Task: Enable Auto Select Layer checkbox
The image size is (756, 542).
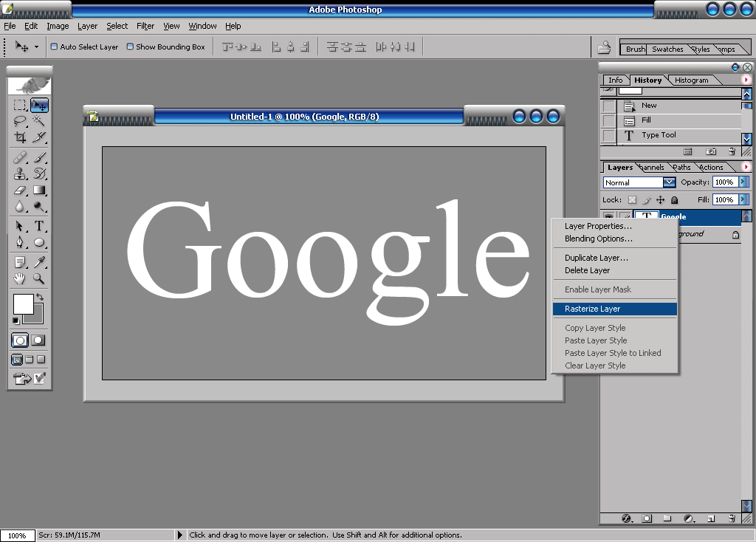Action: [54, 47]
